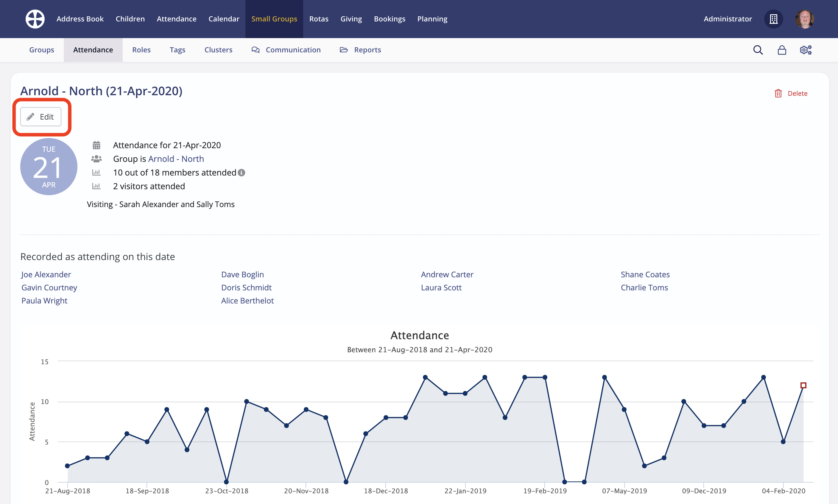Screen dimensions: 838x504
Task: Open the Rotas module
Action: (x=319, y=19)
